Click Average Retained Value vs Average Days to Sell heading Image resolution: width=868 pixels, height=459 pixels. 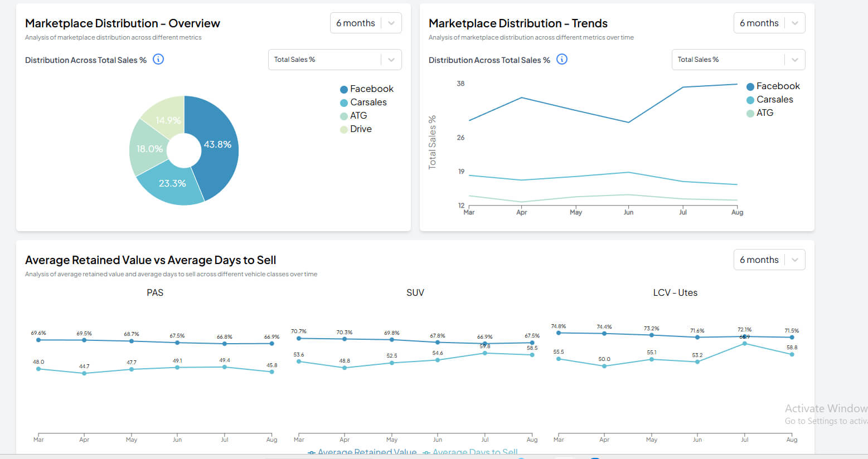tap(151, 260)
